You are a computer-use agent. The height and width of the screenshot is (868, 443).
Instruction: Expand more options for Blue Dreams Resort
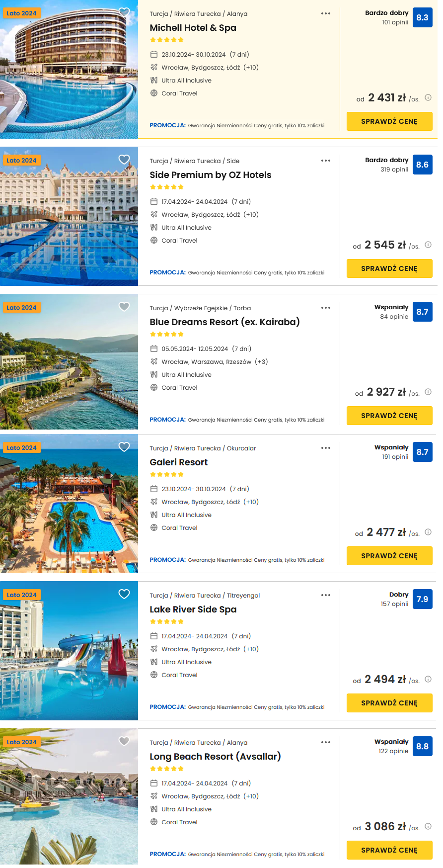pos(326,308)
